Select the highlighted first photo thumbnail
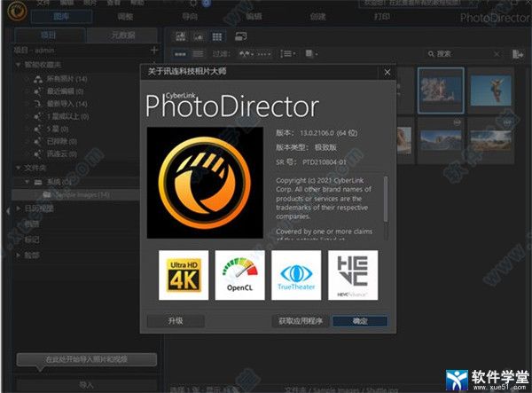 coord(441,90)
